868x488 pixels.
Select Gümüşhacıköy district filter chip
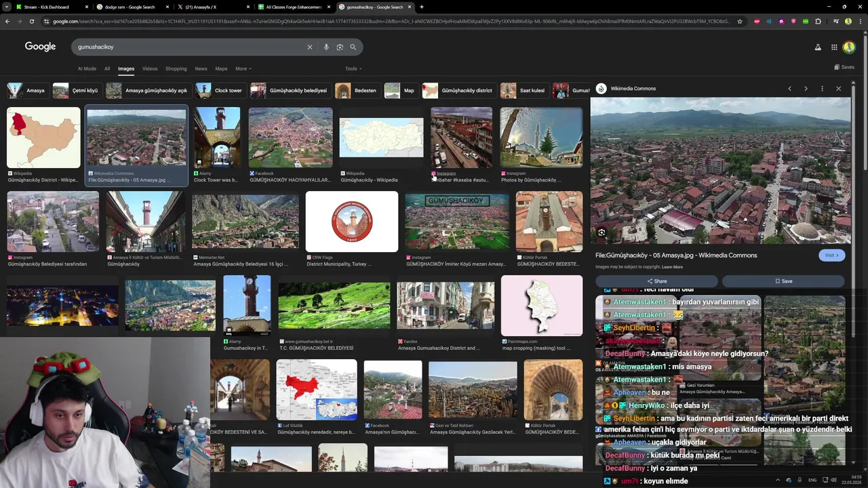point(458,91)
